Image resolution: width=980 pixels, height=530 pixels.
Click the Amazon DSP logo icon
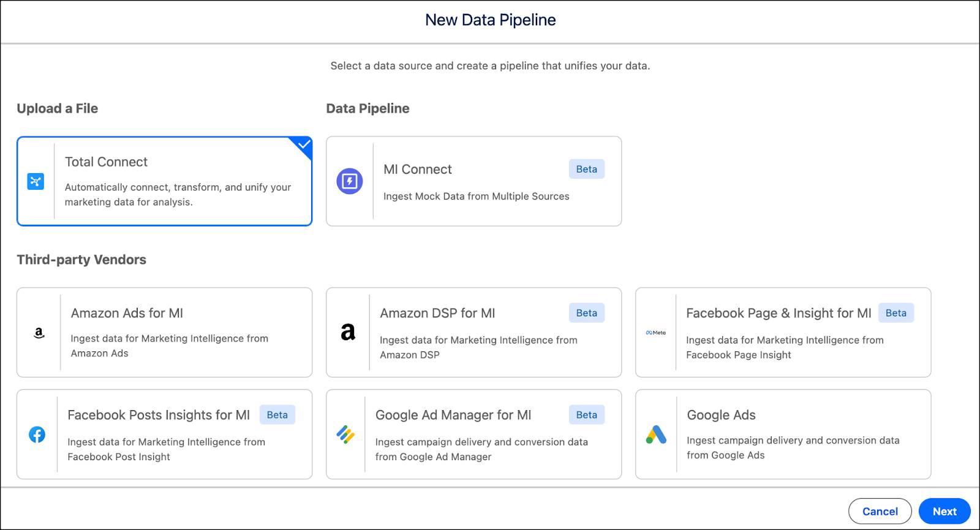(348, 332)
